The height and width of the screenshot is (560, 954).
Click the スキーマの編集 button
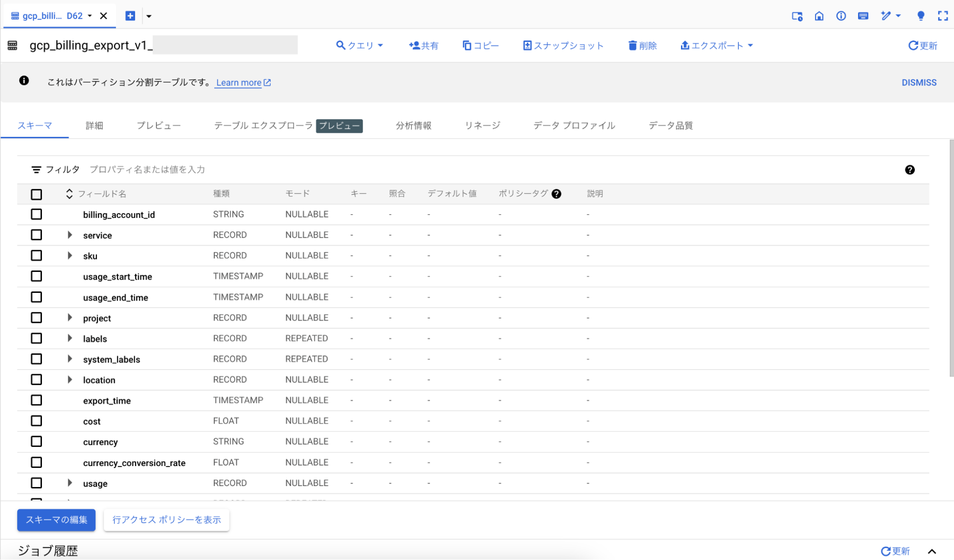pyautogui.click(x=56, y=519)
